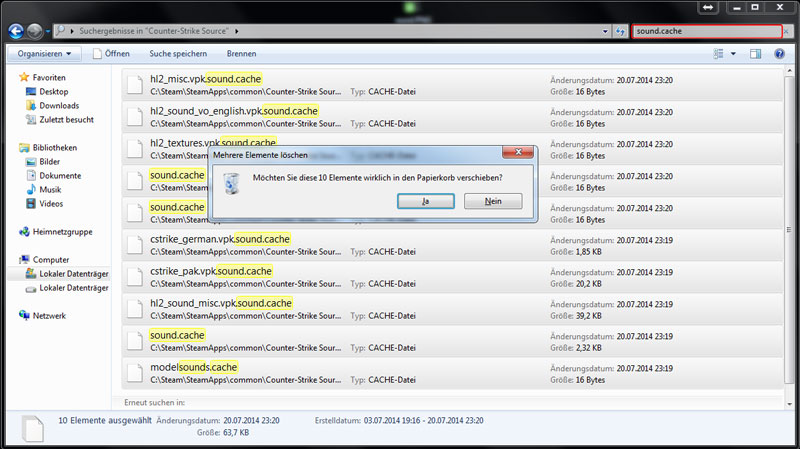This screenshot has height=449, width=800.
Task: Go back with the blue arrow button
Action: point(16,31)
